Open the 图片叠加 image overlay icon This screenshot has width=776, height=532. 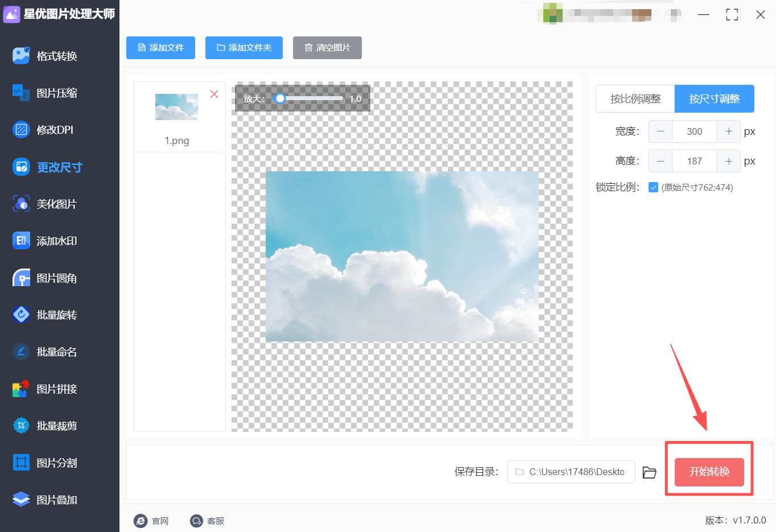pyautogui.click(x=21, y=500)
